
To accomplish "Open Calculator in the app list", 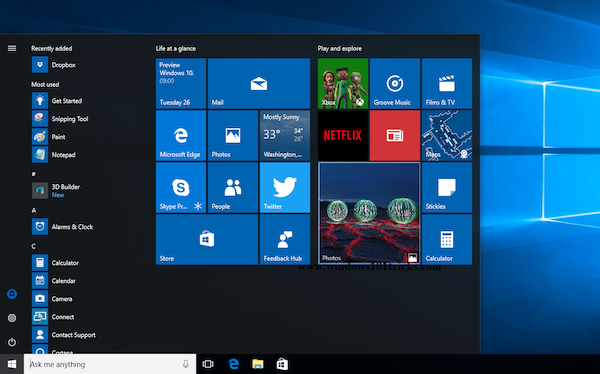I will coord(55,263).
